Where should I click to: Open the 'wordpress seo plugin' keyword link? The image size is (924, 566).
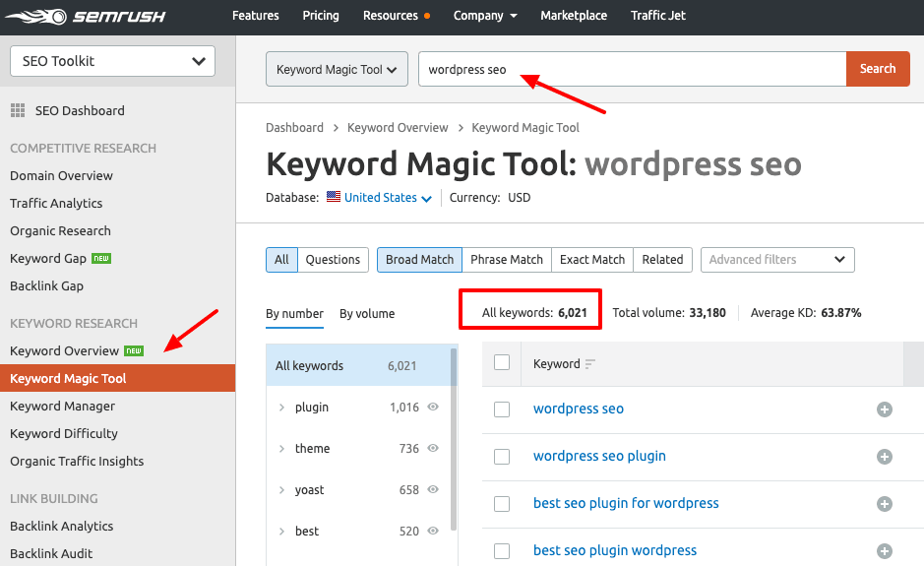pos(599,456)
